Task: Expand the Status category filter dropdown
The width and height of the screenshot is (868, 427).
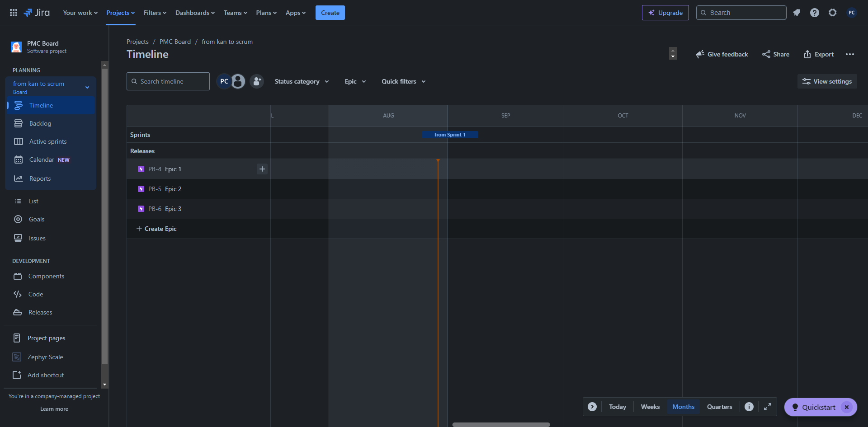Action: [x=302, y=81]
